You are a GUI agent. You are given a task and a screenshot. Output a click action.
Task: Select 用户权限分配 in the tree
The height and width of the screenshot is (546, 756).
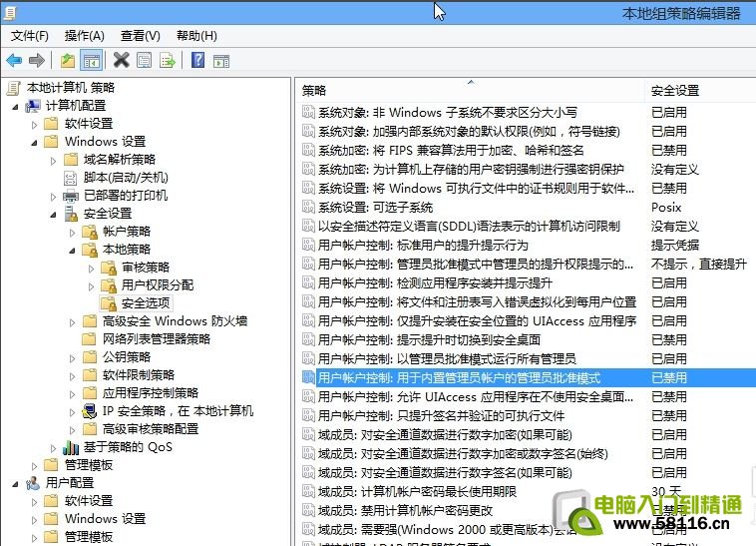[x=158, y=285]
